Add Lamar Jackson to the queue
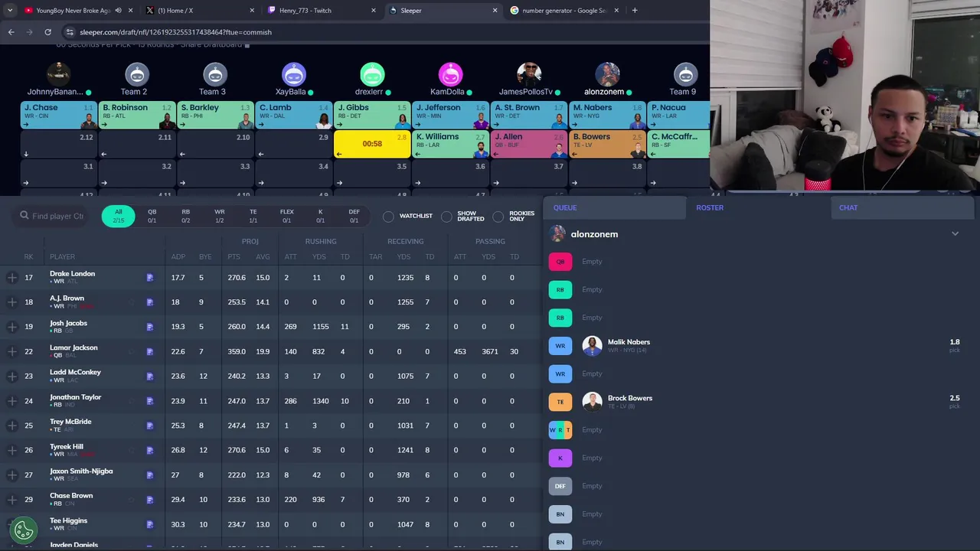The width and height of the screenshot is (980, 551). pos(11,351)
